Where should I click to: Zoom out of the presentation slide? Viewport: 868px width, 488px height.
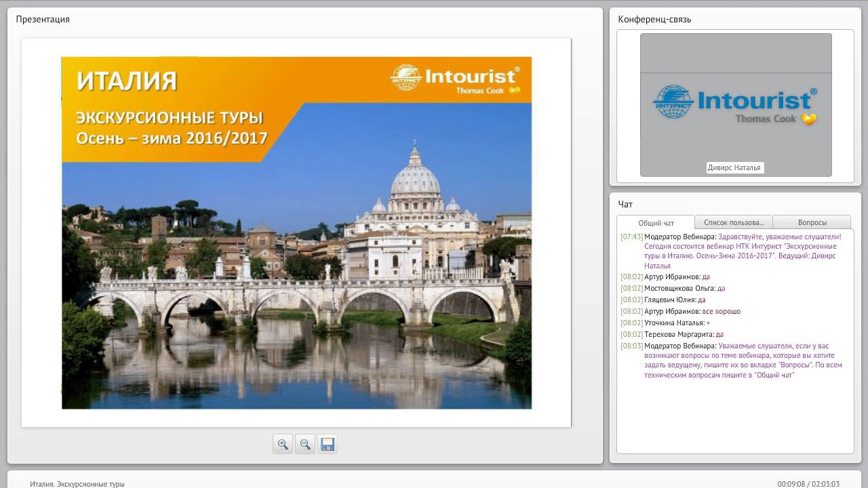305,444
